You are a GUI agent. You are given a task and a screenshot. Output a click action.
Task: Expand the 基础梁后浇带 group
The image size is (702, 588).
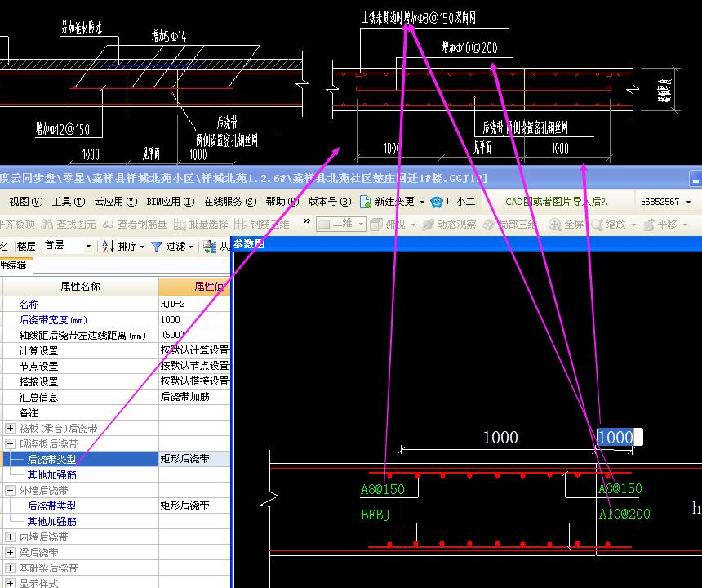[10, 568]
